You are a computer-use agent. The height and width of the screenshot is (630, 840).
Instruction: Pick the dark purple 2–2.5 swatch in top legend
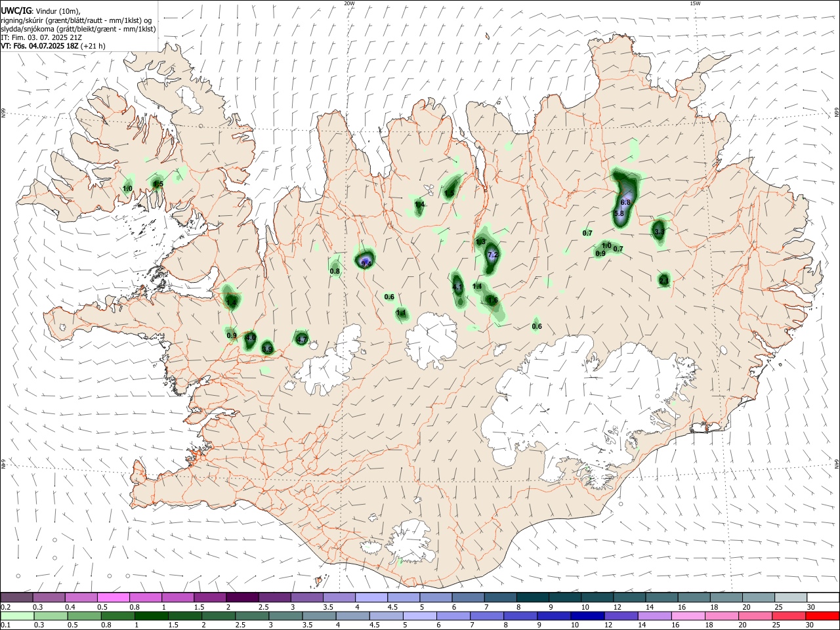click(x=241, y=598)
